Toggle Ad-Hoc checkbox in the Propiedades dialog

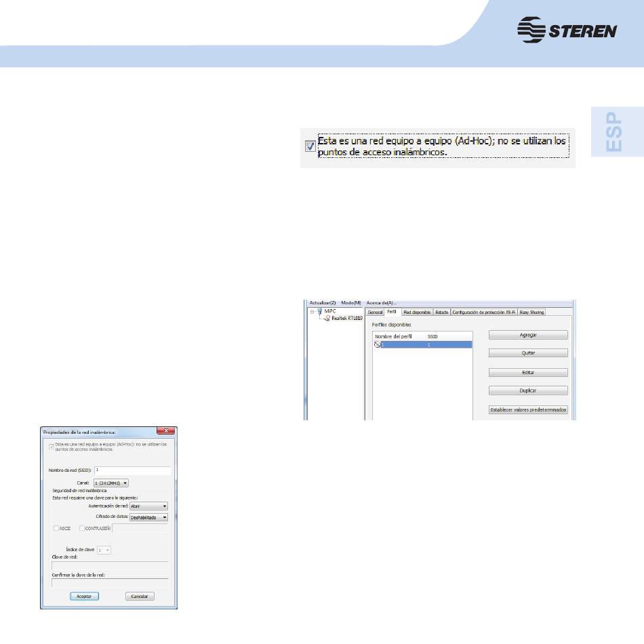pos(52,447)
